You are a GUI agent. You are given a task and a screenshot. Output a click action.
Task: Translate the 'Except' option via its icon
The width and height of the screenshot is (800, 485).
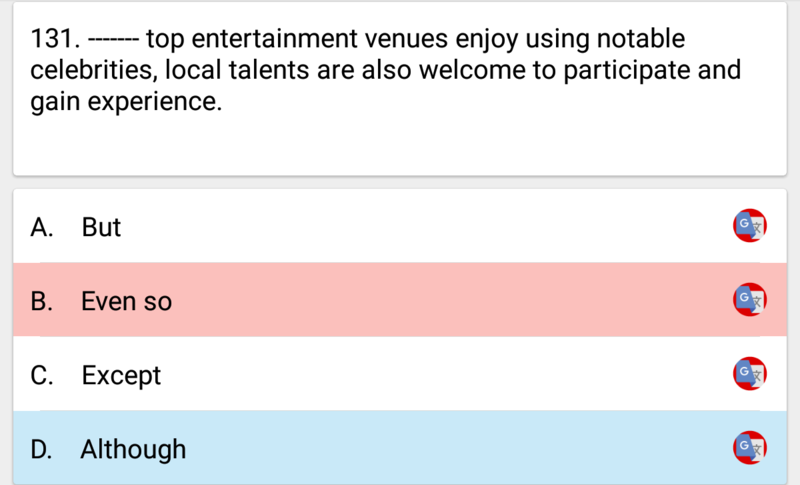click(x=750, y=373)
